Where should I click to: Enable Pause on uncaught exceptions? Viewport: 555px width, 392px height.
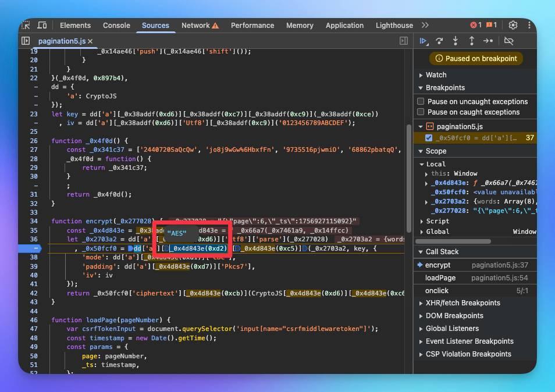tap(421, 102)
